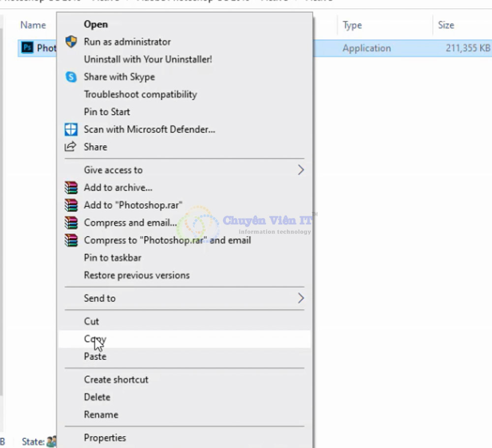Viewport: 492px width, 448px height.
Task: Choose Restore previous versions entry
Action: tap(137, 275)
